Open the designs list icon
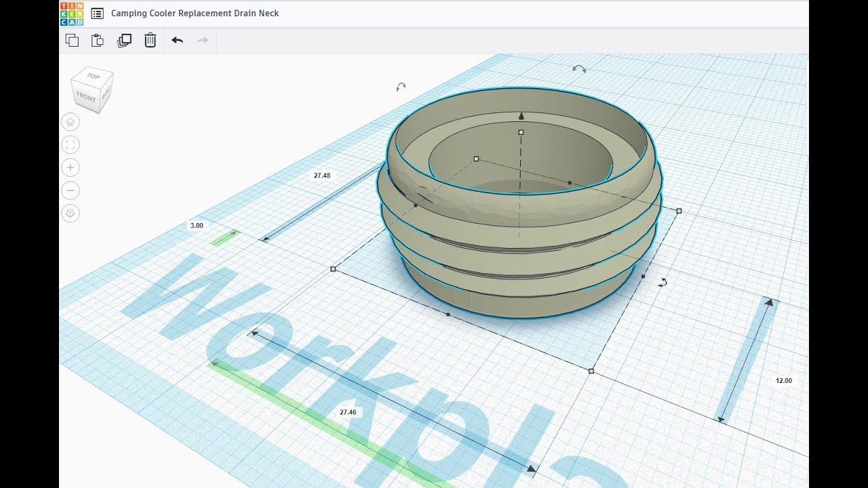 (98, 13)
